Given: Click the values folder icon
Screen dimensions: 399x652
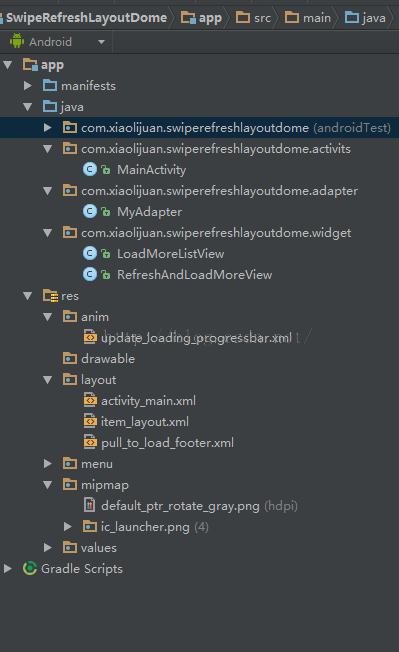Looking at the screenshot, I should tap(70, 547).
